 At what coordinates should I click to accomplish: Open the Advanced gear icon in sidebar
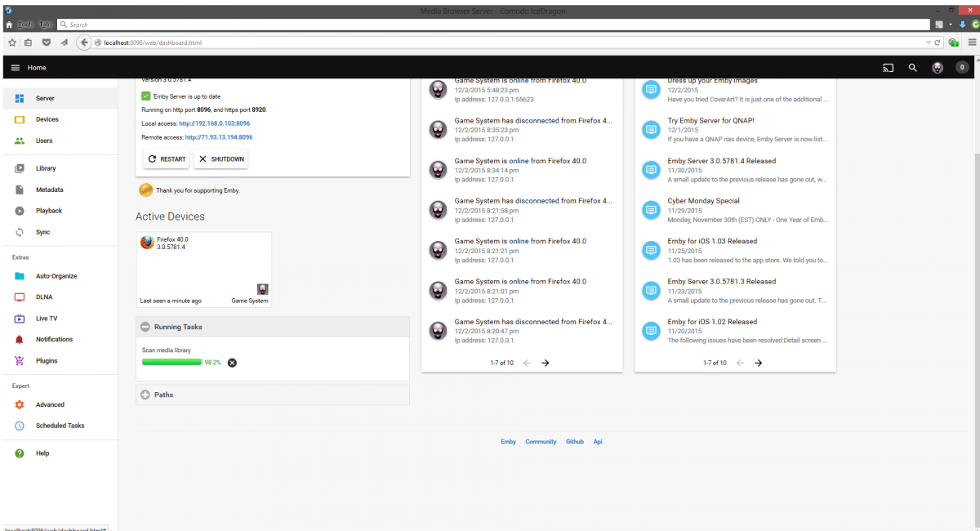(20, 404)
